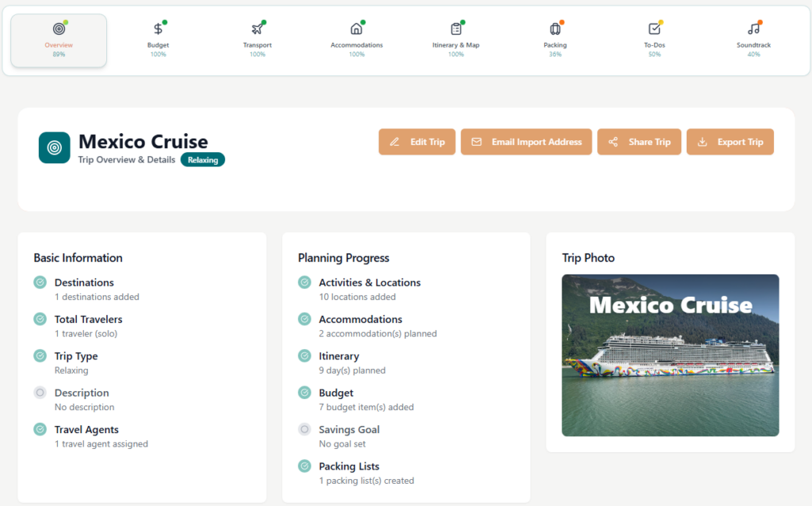Image resolution: width=812 pixels, height=506 pixels.
Task: Click the Itinerary & Map clipboard icon
Action: pos(456,29)
